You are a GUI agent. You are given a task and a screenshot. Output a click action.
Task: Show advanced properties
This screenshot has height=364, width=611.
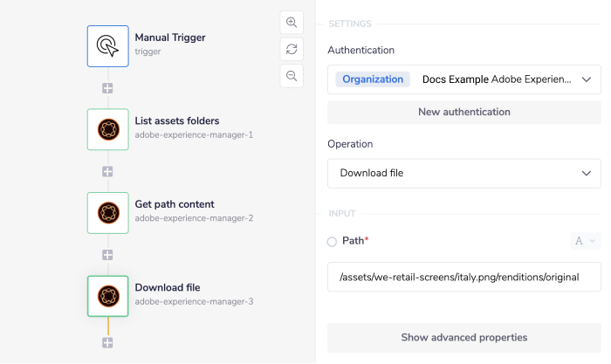point(463,337)
